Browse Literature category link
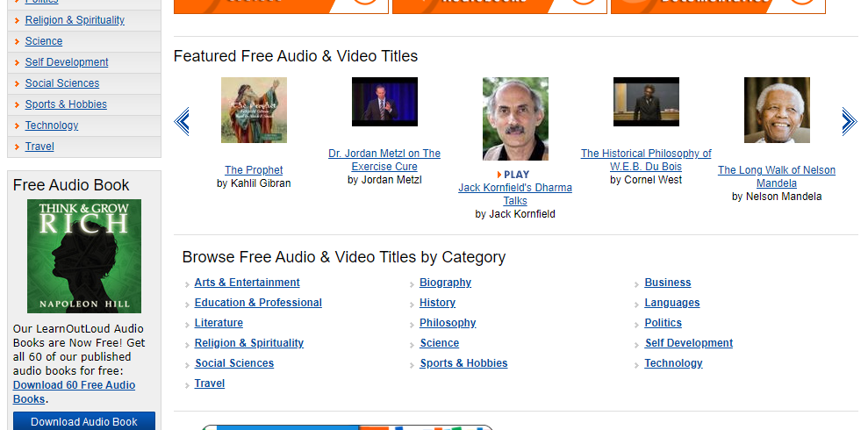The image size is (868, 430). (219, 323)
